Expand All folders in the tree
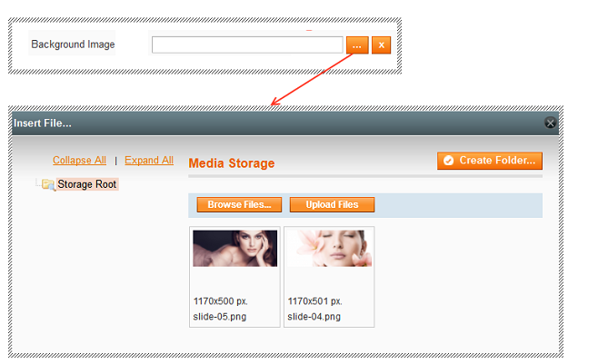598x364 pixels. 149,161
